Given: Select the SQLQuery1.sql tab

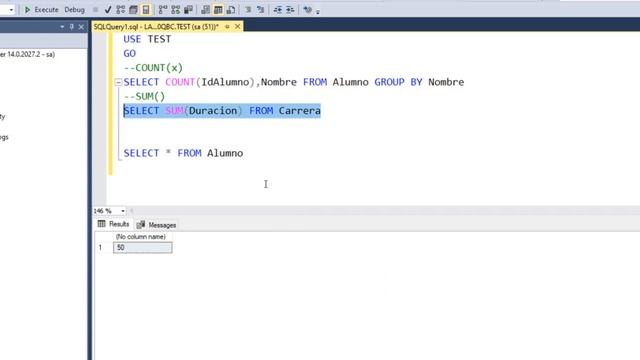Looking at the screenshot, I should pyautogui.click(x=156, y=27).
